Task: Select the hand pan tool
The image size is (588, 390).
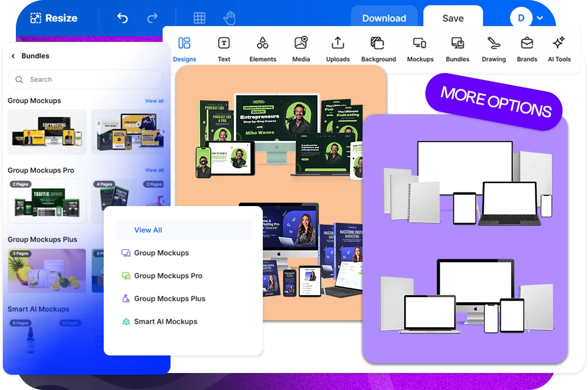Action: 229,18
